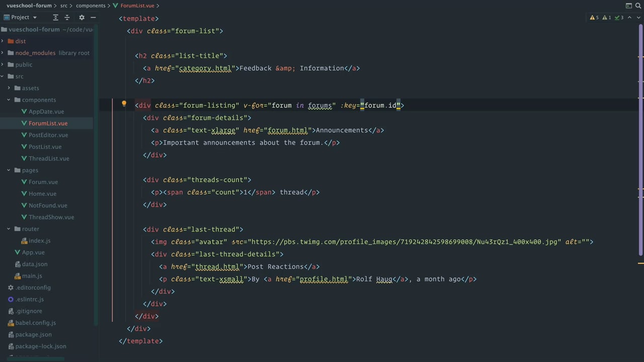Collapse the router folder
This screenshot has height=362, width=644.
click(x=9, y=229)
